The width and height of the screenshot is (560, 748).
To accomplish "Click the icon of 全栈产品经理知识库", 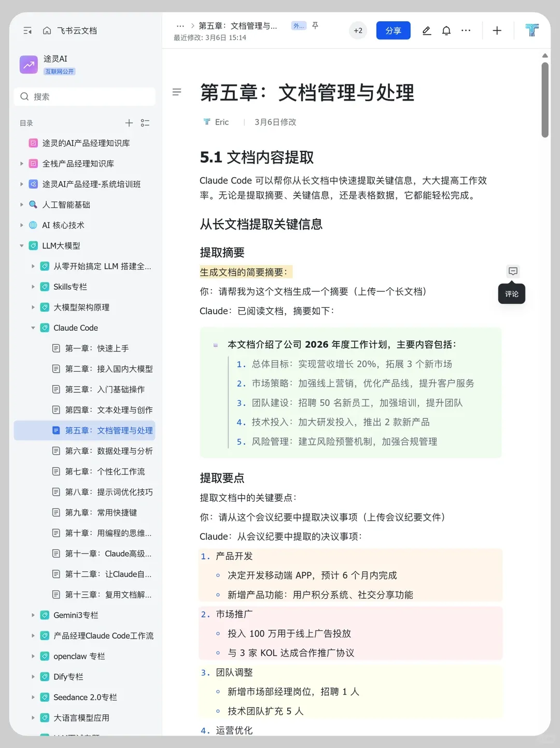I will coord(33,163).
